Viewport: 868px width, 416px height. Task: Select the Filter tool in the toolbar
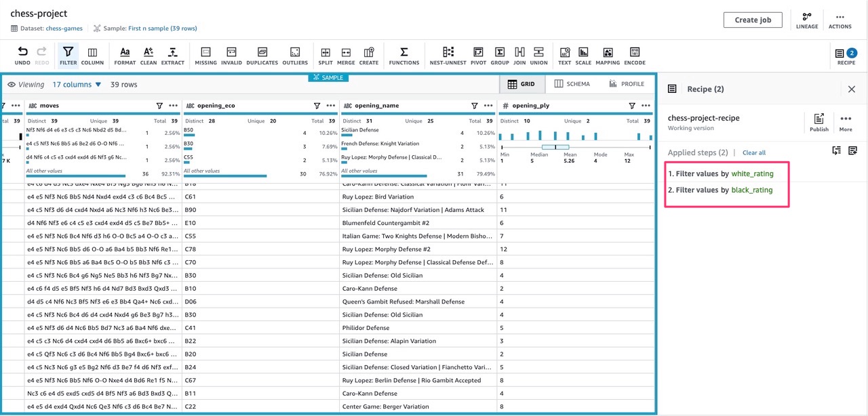point(68,55)
